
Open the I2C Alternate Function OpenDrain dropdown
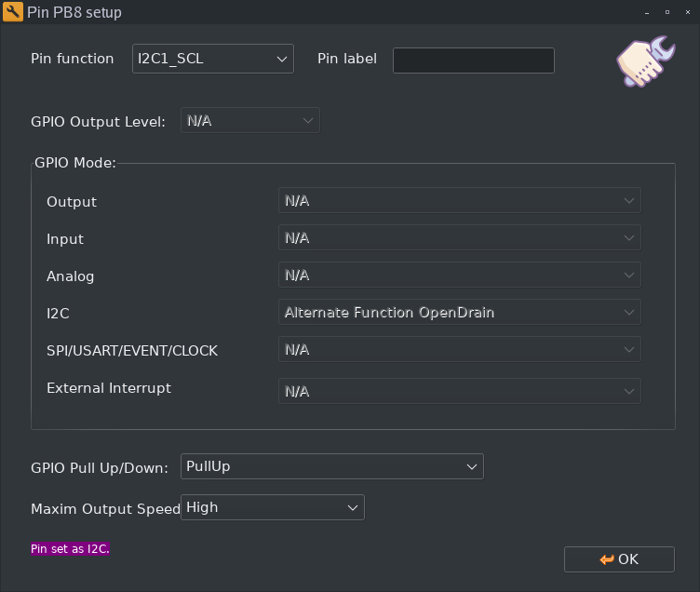459,313
